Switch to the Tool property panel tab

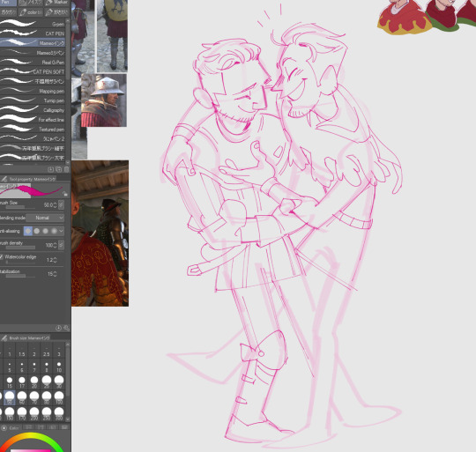click(28, 179)
